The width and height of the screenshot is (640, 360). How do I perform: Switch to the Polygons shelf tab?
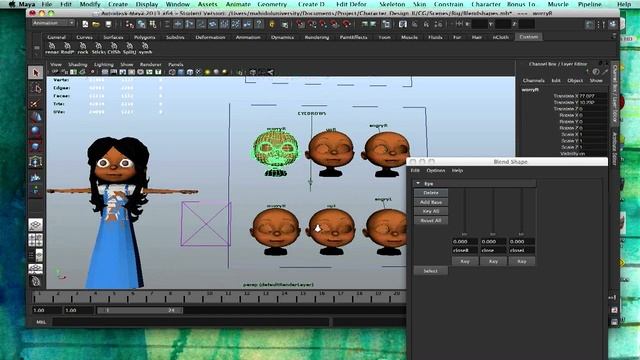pyautogui.click(x=144, y=37)
